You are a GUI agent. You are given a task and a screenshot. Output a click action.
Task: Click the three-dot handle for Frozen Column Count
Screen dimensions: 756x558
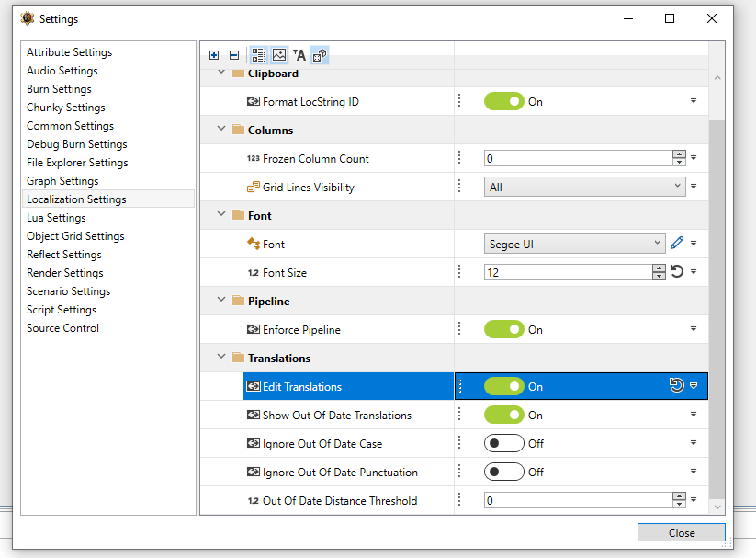tap(459, 157)
